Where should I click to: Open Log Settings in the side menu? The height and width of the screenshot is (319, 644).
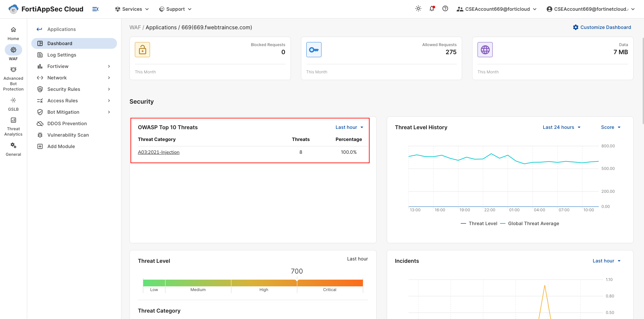[x=74, y=55]
